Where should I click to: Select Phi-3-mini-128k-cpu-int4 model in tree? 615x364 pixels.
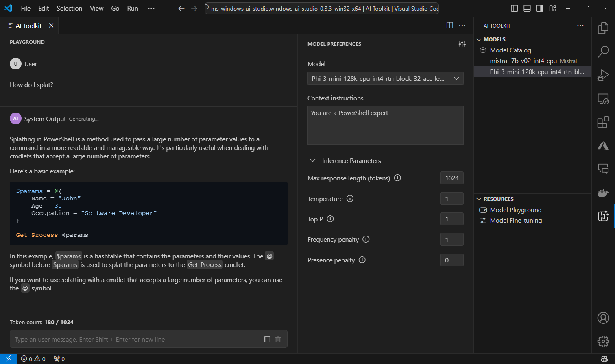click(x=532, y=71)
